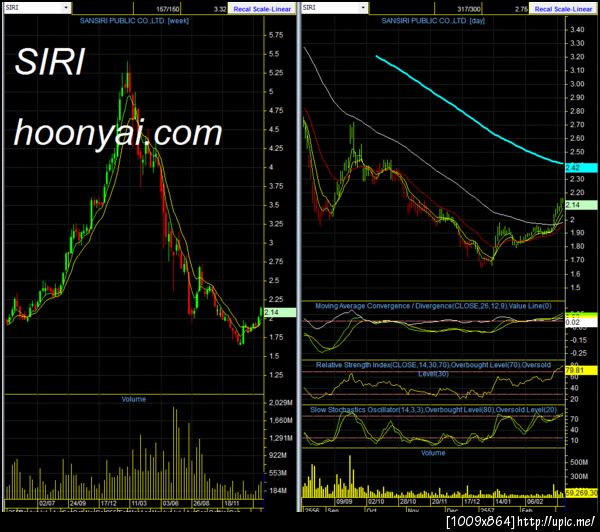
Task: Click the 24/09 date on weekly axis
Action: 78,503
